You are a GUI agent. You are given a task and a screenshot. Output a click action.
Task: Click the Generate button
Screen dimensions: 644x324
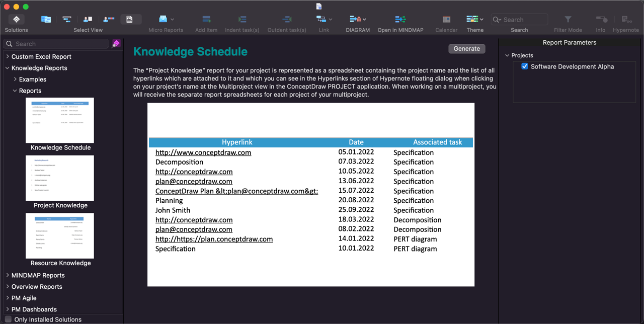tap(467, 49)
